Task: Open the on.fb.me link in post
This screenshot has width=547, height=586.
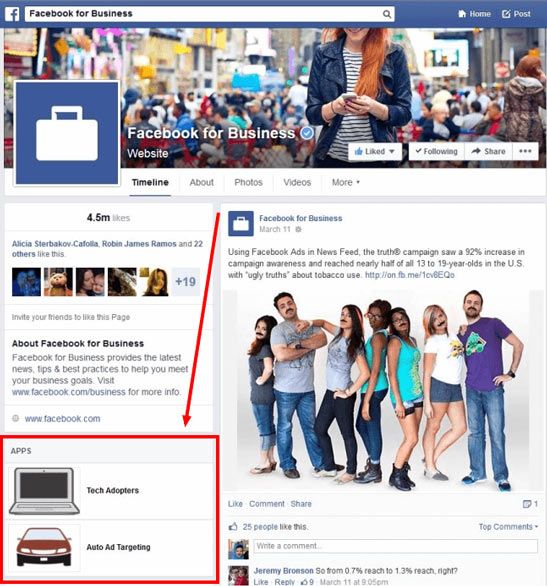Action: pyautogui.click(x=410, y=275)
